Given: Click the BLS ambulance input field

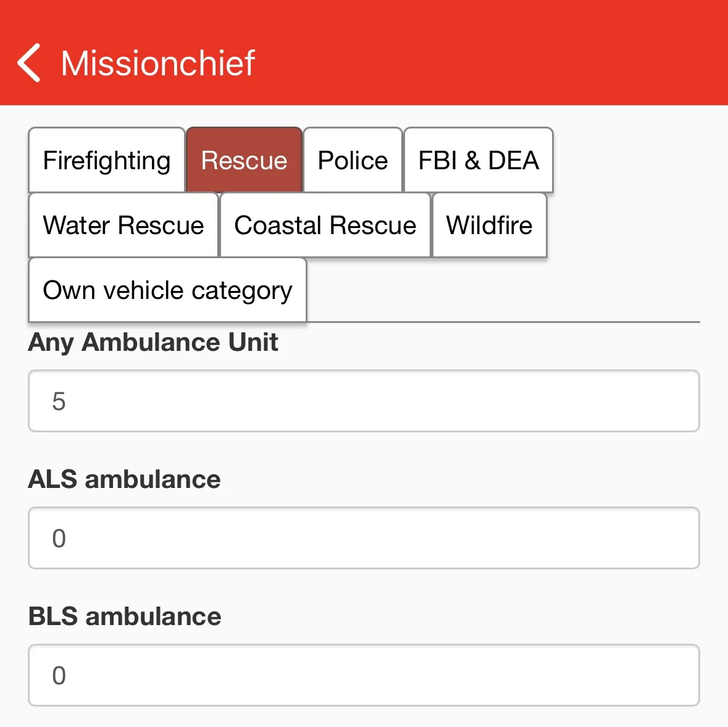Looking at the screenshot, I should [x=364, y=675].
